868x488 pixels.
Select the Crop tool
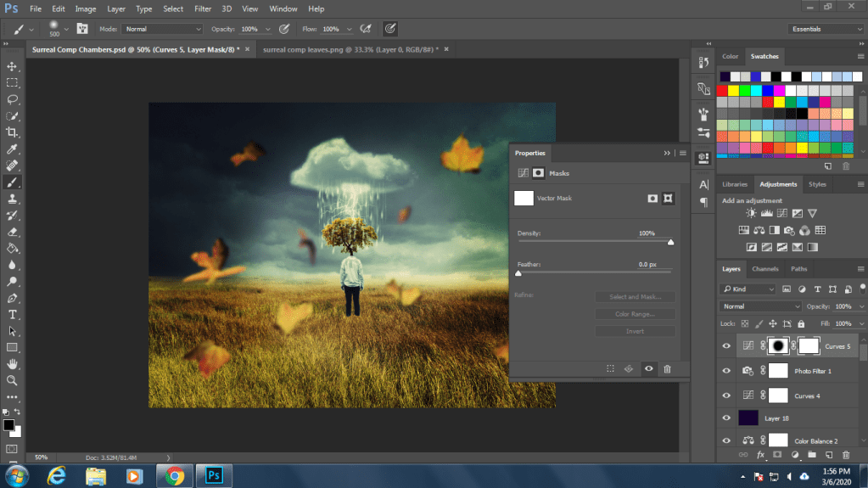(12, 132)
